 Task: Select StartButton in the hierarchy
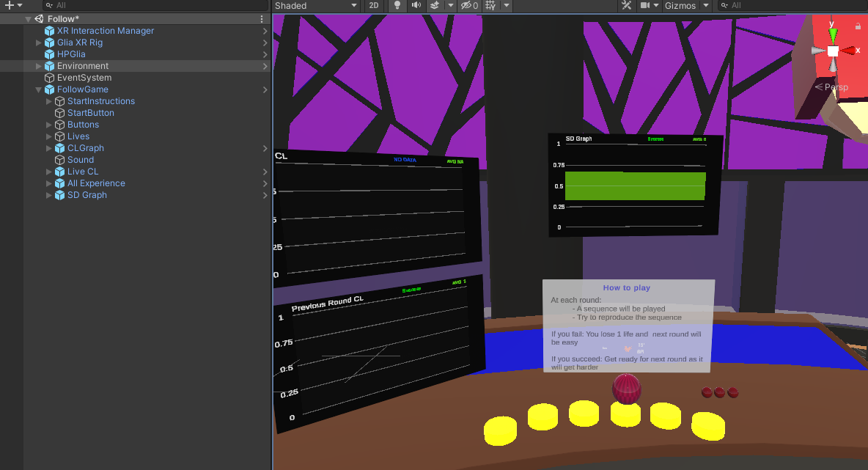(x=90, y=113)
